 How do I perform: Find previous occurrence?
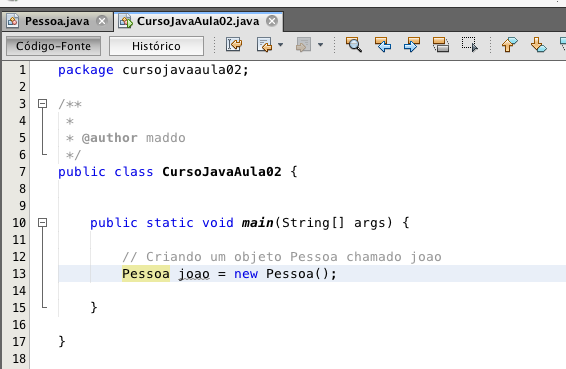(383, 45)
